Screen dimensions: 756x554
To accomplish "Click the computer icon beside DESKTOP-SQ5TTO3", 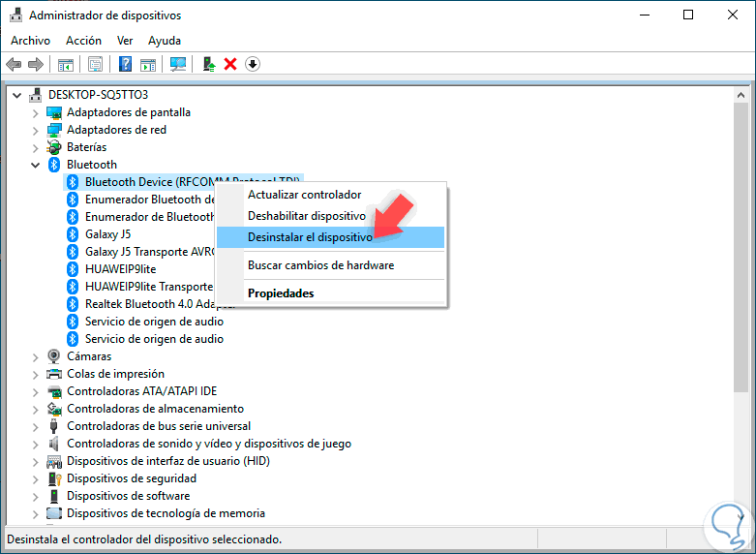I will [35, 95].
